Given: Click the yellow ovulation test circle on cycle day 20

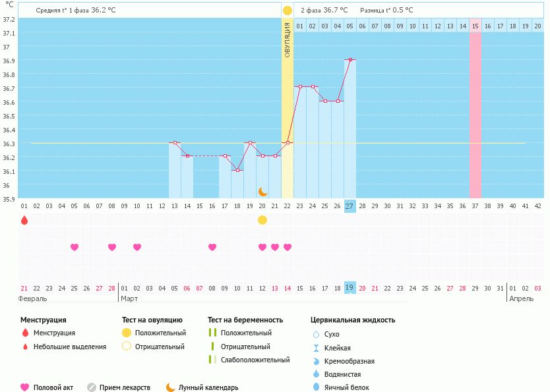Looking at the screenshot, I should click(x=262, y=220).
